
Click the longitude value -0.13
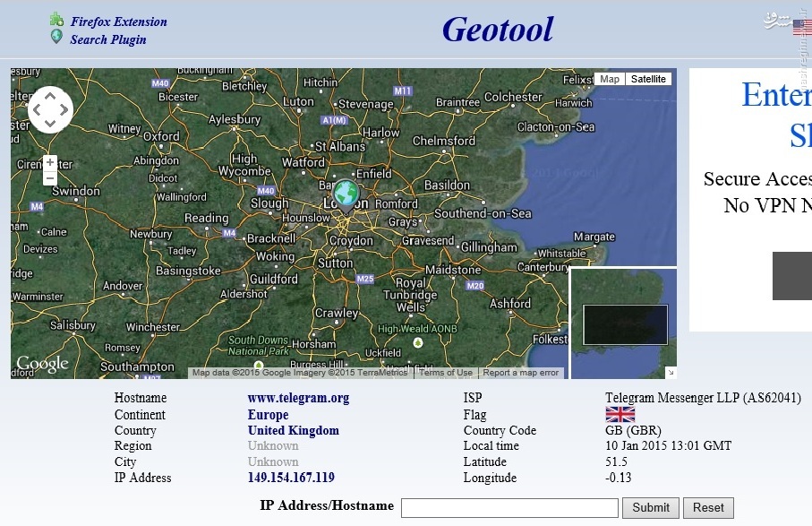[x=618, y=478]
